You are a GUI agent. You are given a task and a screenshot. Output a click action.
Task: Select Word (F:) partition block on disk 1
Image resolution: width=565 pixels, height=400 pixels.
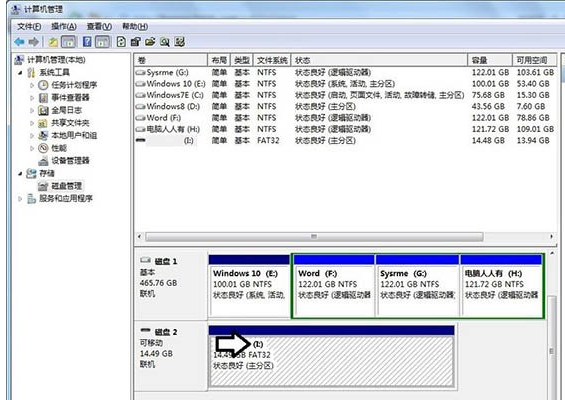pyautogui.click(x=334, y=286)
